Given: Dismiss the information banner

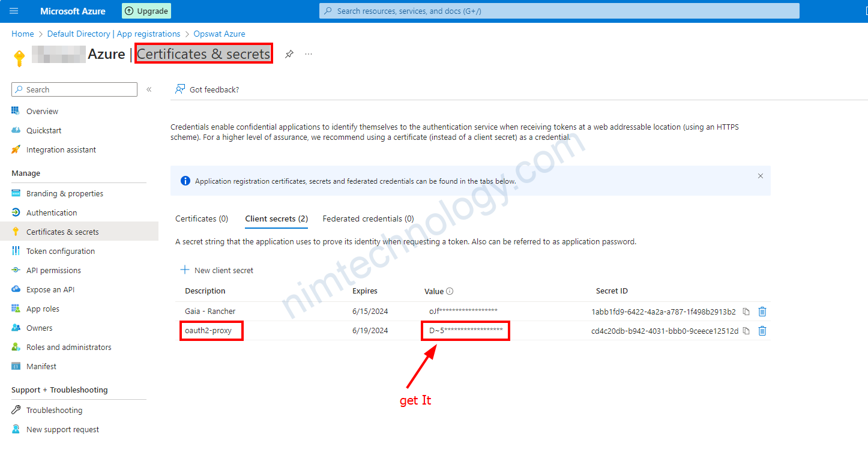Looking at the screenshot, I should point(760,176).
